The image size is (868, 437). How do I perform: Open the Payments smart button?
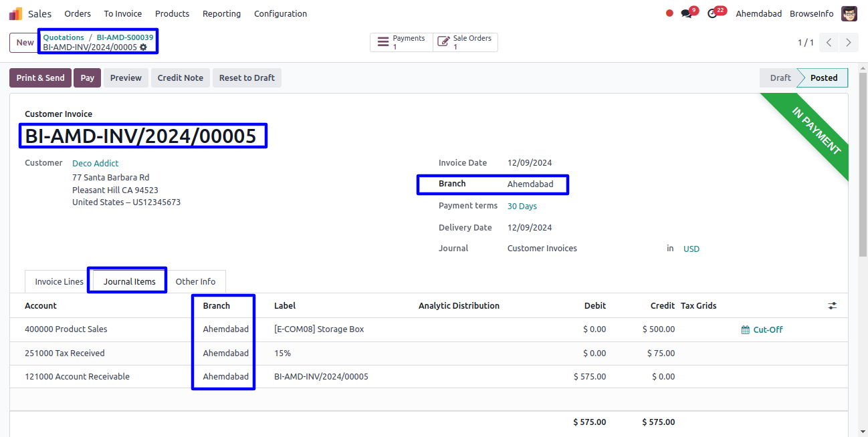point(401,43)
